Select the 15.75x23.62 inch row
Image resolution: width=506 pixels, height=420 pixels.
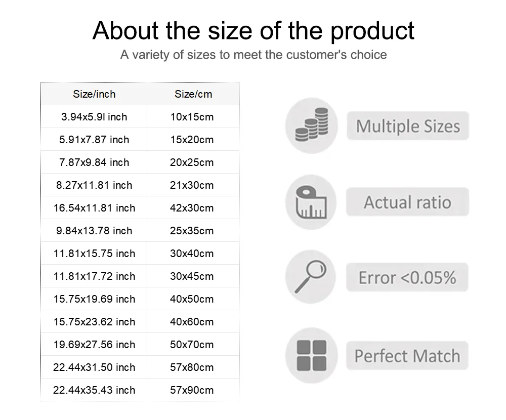tap(140, 322)
